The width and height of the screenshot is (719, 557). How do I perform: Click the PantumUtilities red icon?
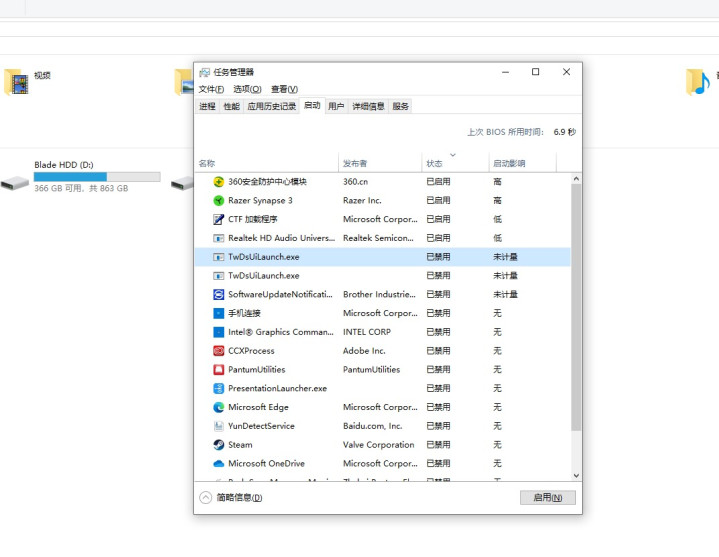(x=219, y=369)
